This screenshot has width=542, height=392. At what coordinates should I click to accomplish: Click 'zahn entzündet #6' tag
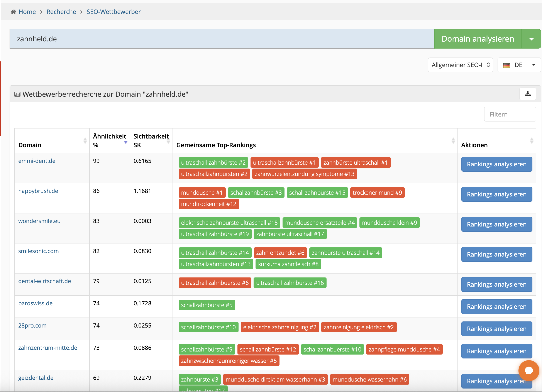(x=280, y=253)
